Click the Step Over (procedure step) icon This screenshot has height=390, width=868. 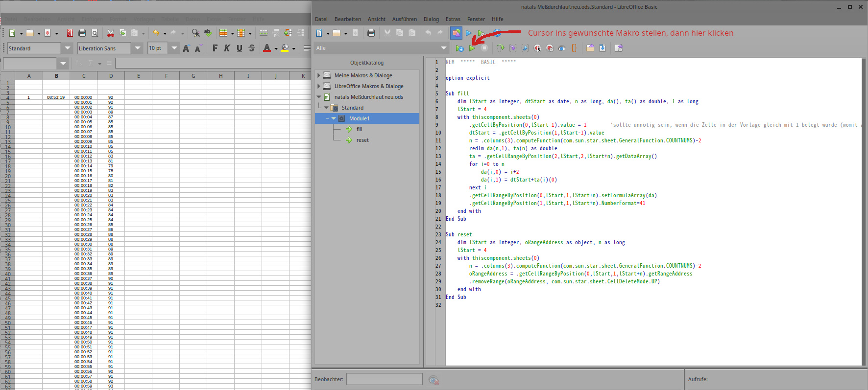pos(501,48)
